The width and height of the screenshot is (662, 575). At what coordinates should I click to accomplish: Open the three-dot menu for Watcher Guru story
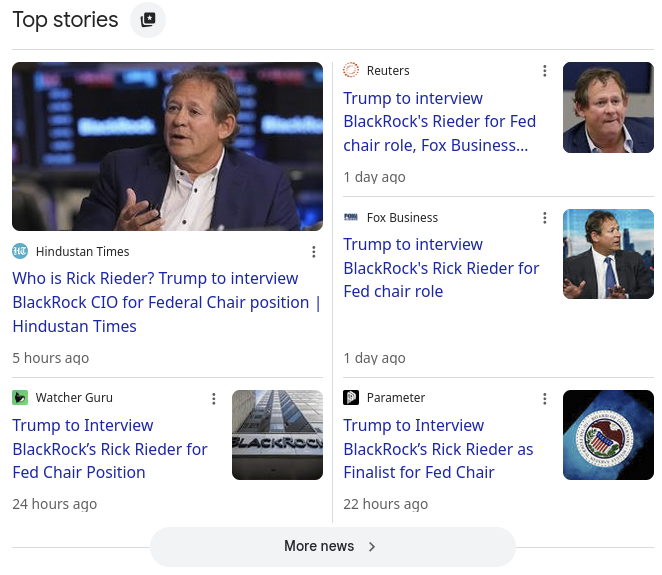coord(214,399)
